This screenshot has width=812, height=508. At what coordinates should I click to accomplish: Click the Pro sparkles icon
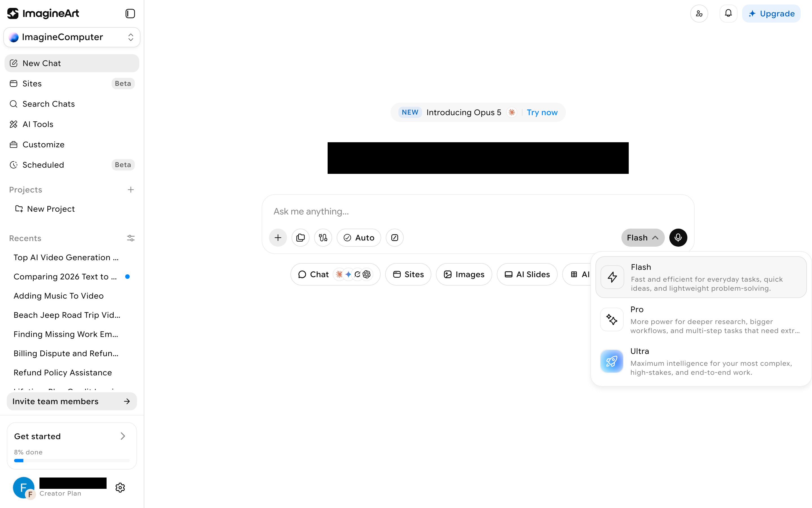612,319
